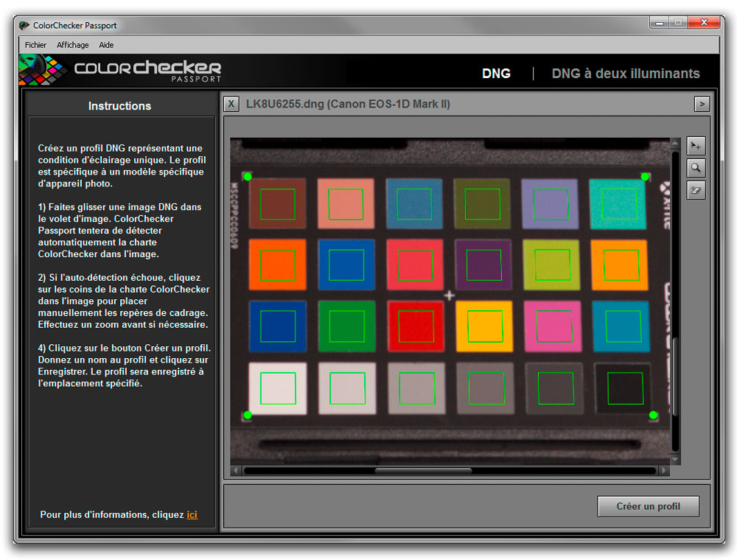Close image LK8U6255.dng with the X button
Screen dimensions: 737x560
click(x=231, y=104)
